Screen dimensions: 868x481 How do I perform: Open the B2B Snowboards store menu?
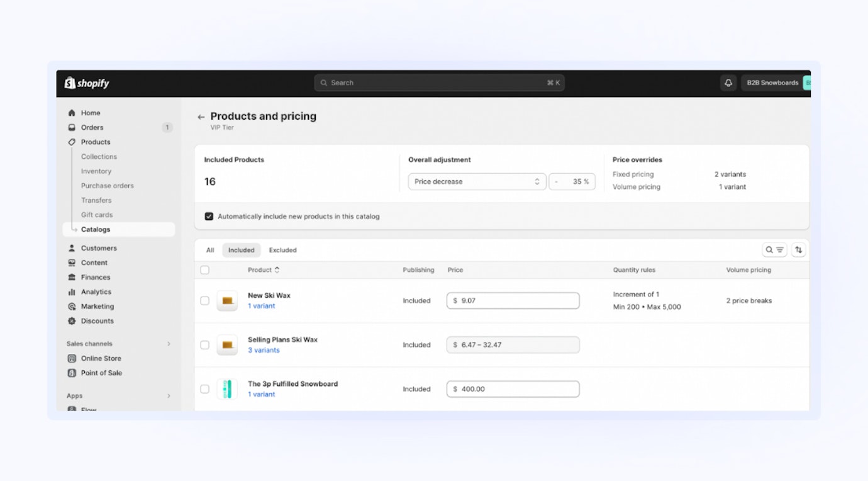[776, 82]
